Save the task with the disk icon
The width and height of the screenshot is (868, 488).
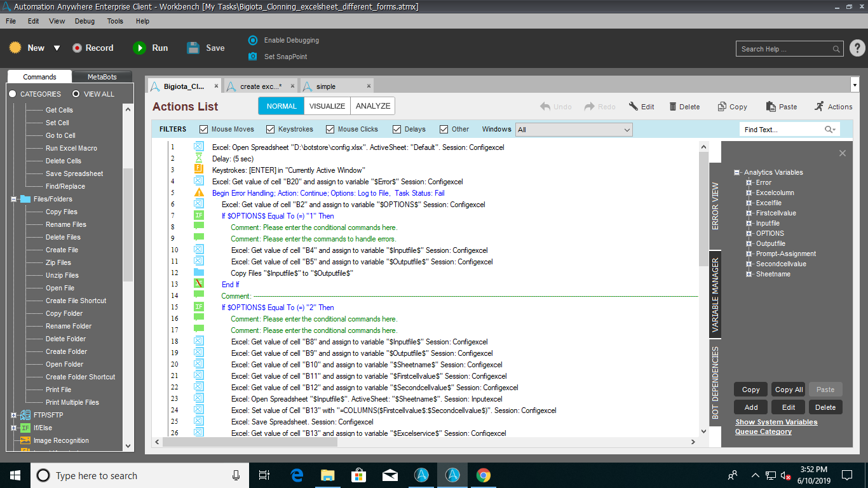click(x=194, y=48)
